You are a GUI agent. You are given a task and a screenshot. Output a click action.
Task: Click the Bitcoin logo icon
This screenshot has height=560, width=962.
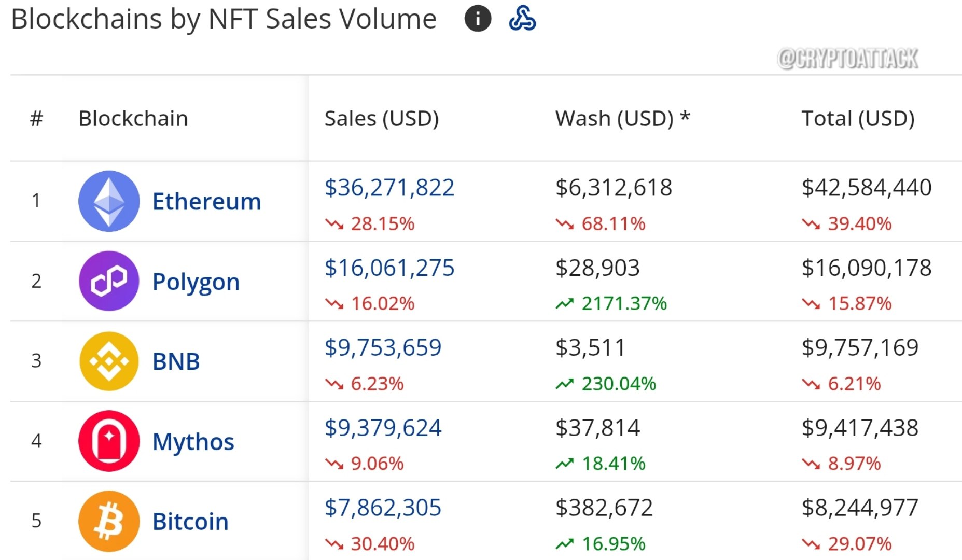click(x=109, y=521)
